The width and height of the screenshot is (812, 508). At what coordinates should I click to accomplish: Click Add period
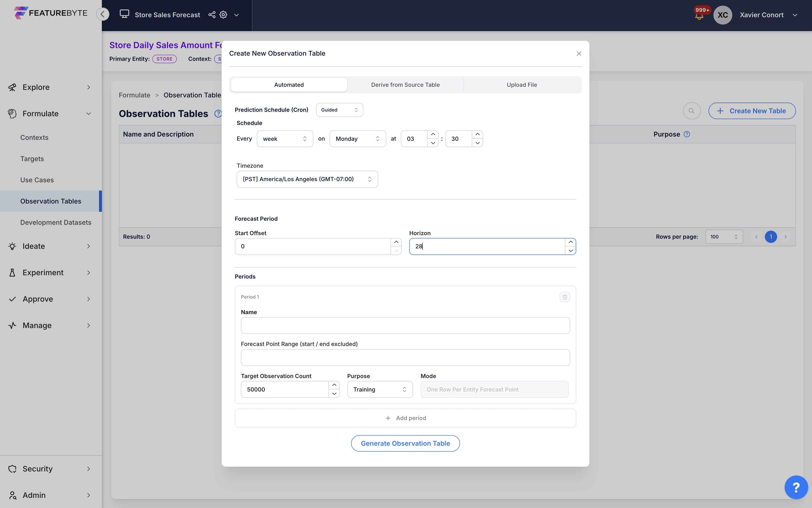tap(405, 418)
